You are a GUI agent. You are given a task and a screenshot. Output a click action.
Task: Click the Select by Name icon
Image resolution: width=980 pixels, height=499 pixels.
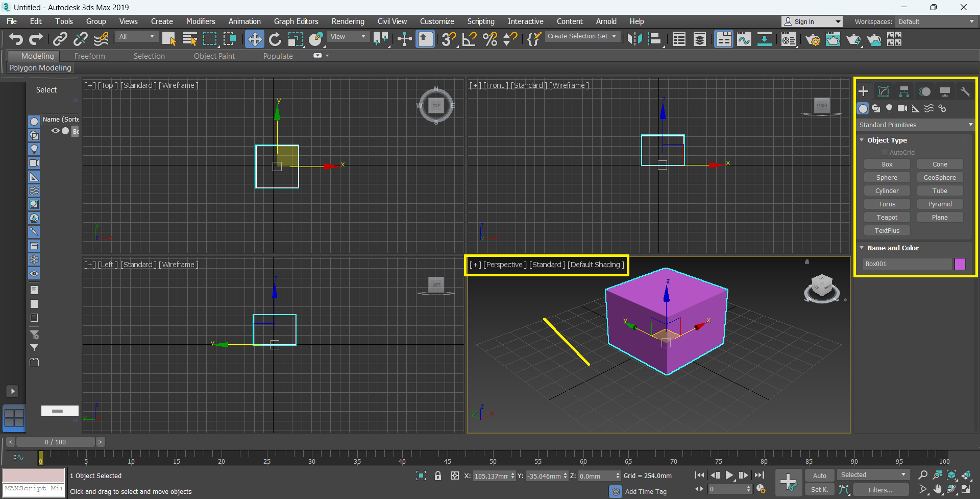point(189,39)
